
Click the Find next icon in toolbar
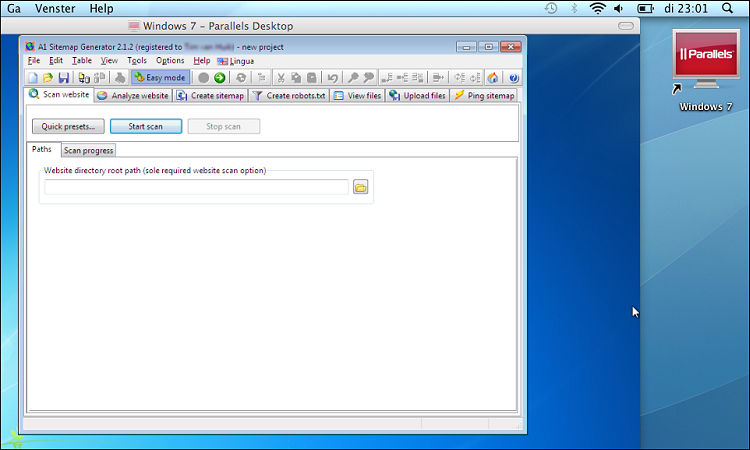pos(368,77)
